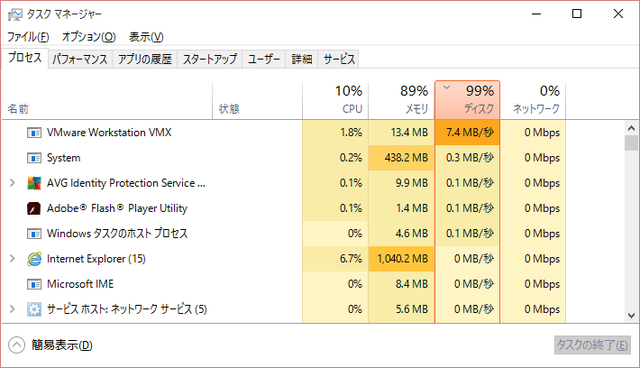
Task: Expand the AVG Identity Protection Service group
Action: [x=12, y=183]
